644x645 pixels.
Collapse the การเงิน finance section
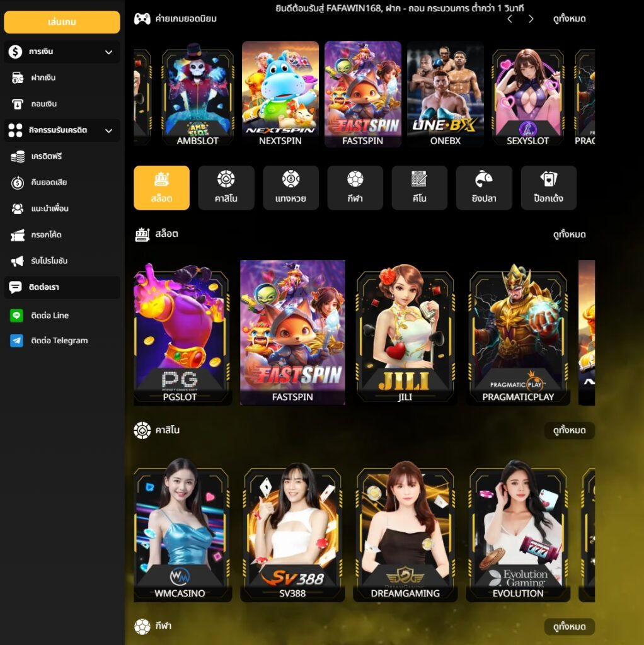point(108,52)
